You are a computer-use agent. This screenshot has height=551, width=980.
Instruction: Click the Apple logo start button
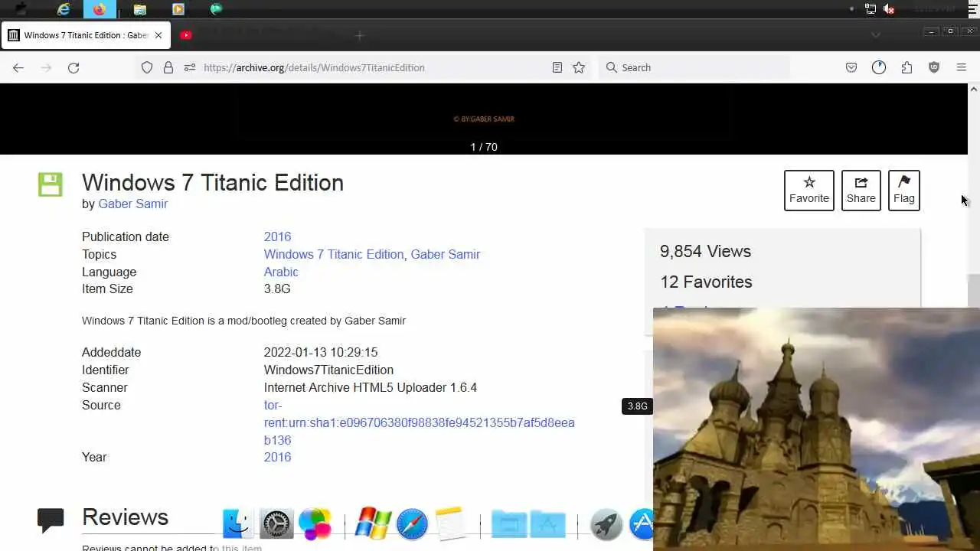pyautogui.click(x=21, y=9)
